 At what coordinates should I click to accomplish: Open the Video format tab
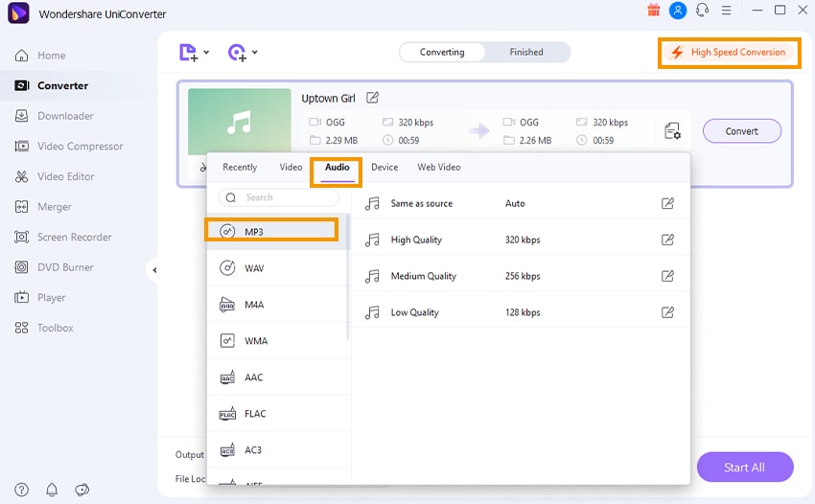click(291, 168)
